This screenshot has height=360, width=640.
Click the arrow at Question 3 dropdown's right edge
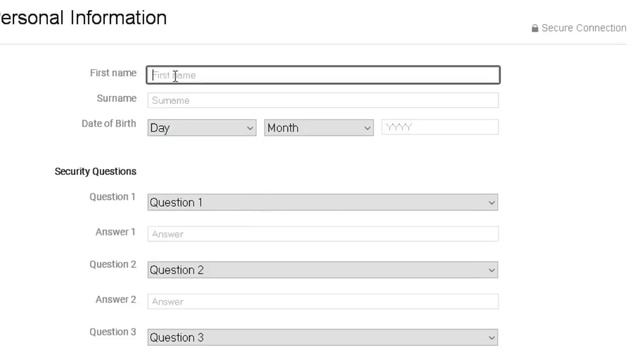click(x=491, y=338)
